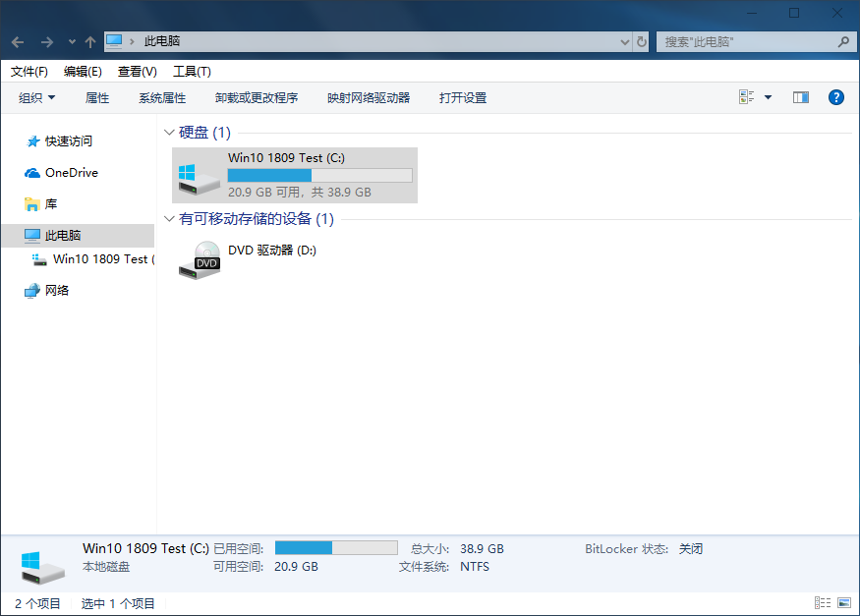Click the 已用空间 usage bar in details pane
The height and width of the screenshot is (616, 860).
[336, 548]
